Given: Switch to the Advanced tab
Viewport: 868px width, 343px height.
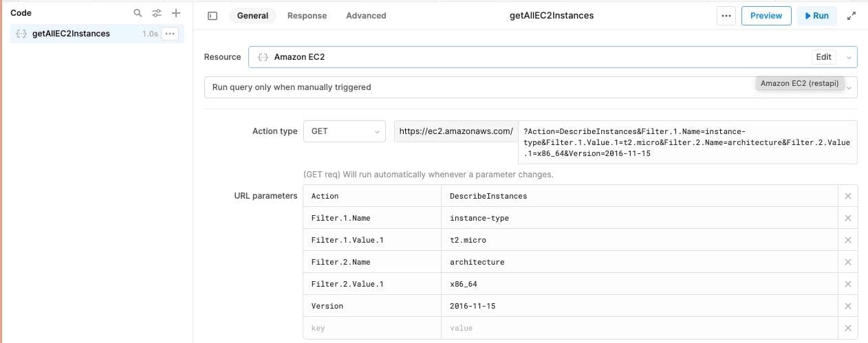Looking at the screenshot, I should coord(366,16).
